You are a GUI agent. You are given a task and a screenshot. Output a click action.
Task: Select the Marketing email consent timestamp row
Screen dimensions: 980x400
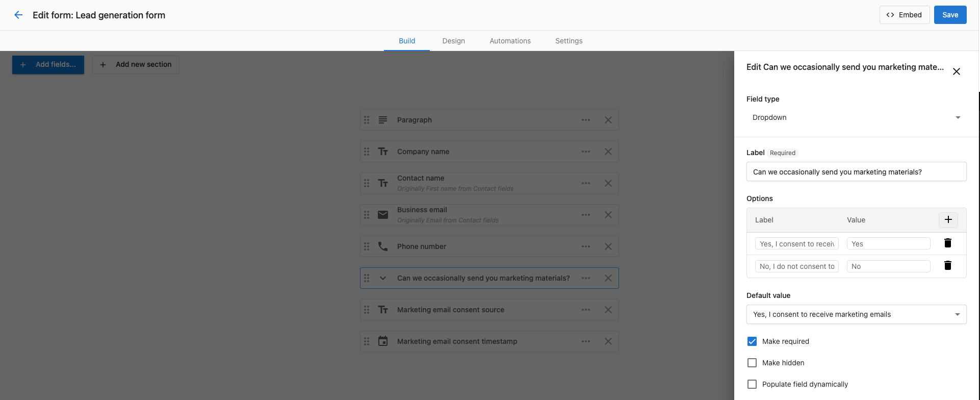(x=489, y=341)
